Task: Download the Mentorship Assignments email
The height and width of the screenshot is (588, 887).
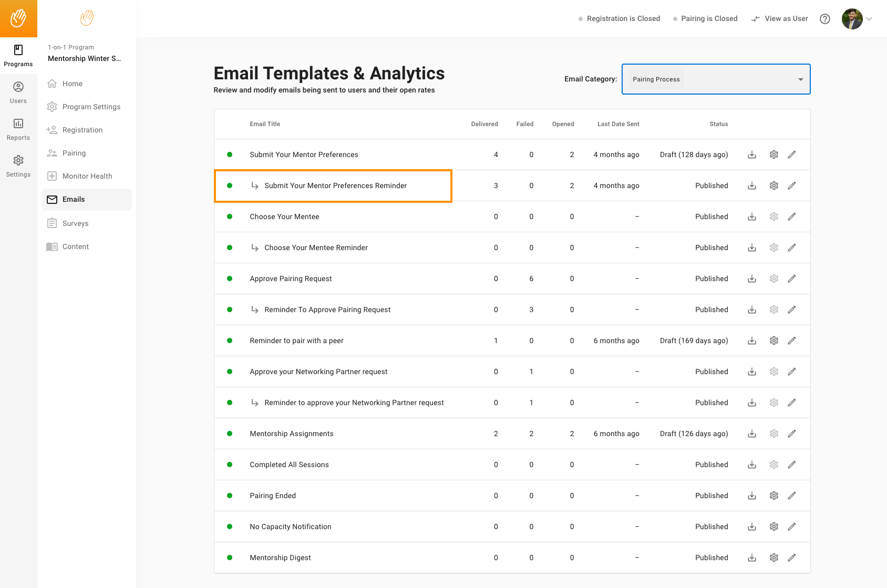Action: click(x=752, y=434)
